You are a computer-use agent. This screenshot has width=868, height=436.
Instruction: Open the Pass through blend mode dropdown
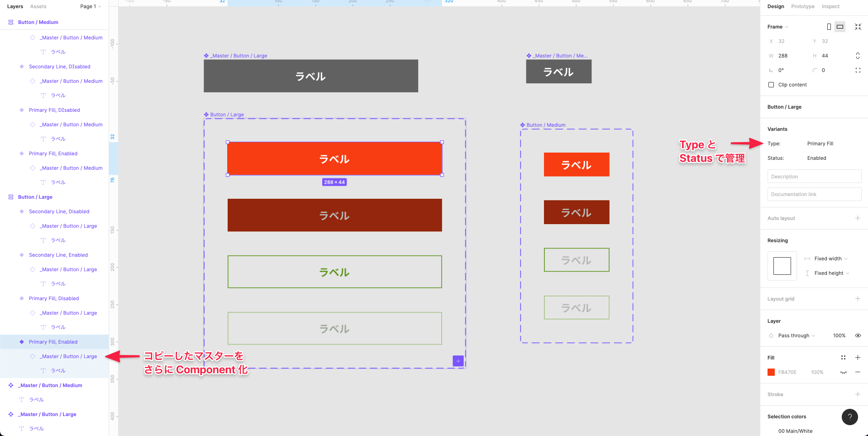coord(796,335)
